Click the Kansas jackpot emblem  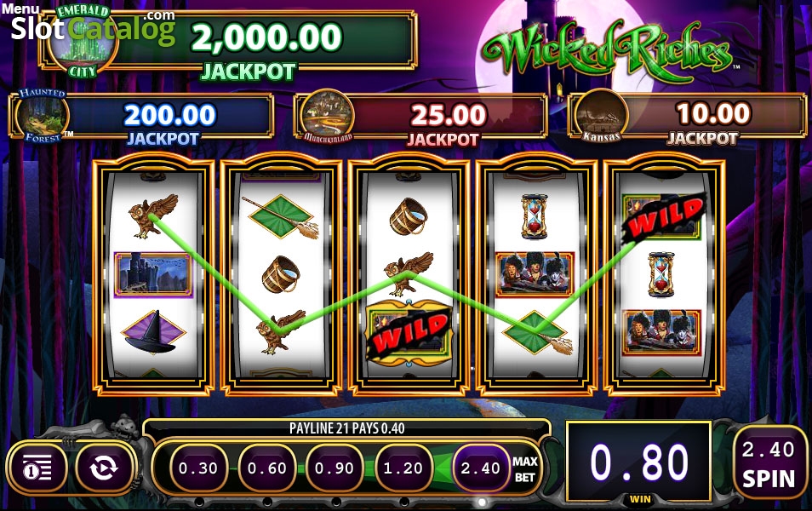601,117
